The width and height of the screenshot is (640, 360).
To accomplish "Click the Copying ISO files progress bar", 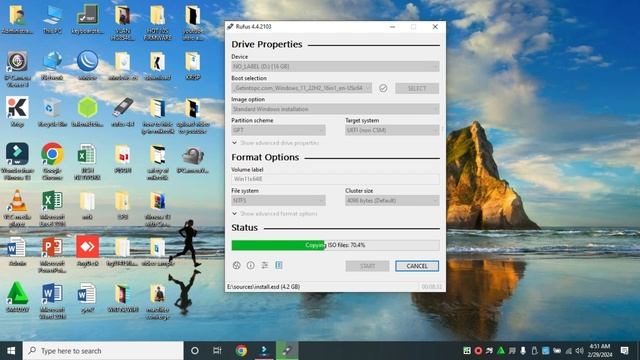I will tap(335, 245).
